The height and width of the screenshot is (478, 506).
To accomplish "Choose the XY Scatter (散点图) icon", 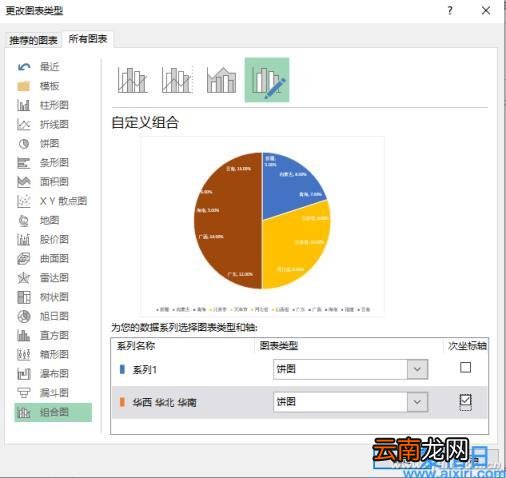I will [x=24, y=201].
